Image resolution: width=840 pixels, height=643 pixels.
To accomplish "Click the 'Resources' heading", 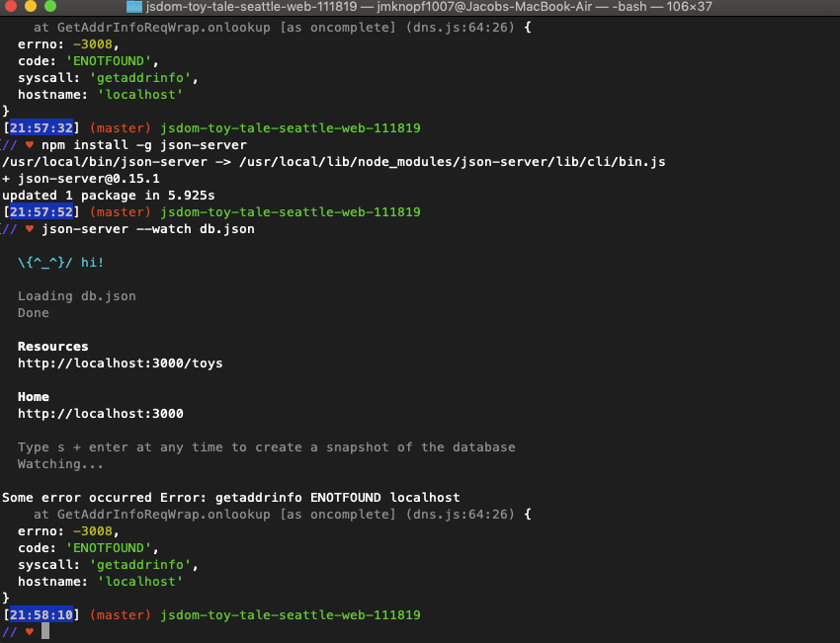I will tap(53, 347).
